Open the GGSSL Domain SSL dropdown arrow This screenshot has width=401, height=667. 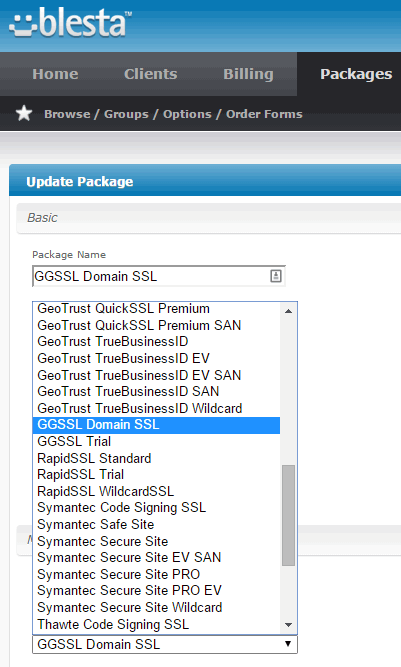point(288,644)
